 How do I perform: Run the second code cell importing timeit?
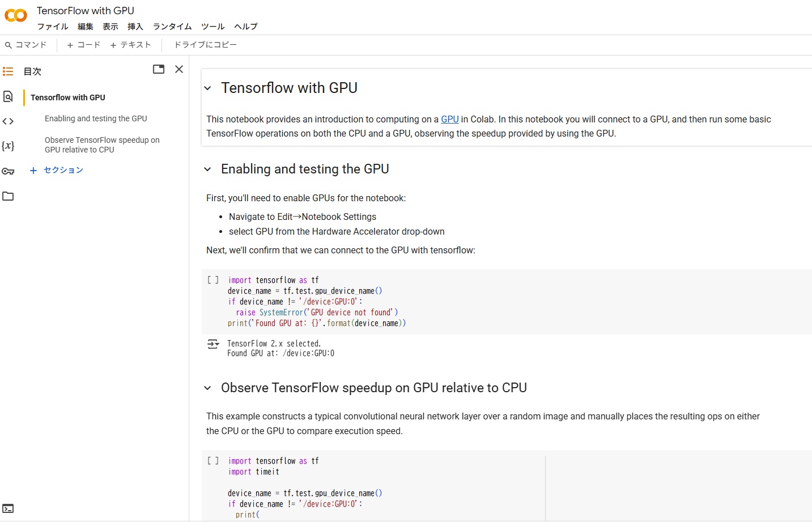pos(213,461)
